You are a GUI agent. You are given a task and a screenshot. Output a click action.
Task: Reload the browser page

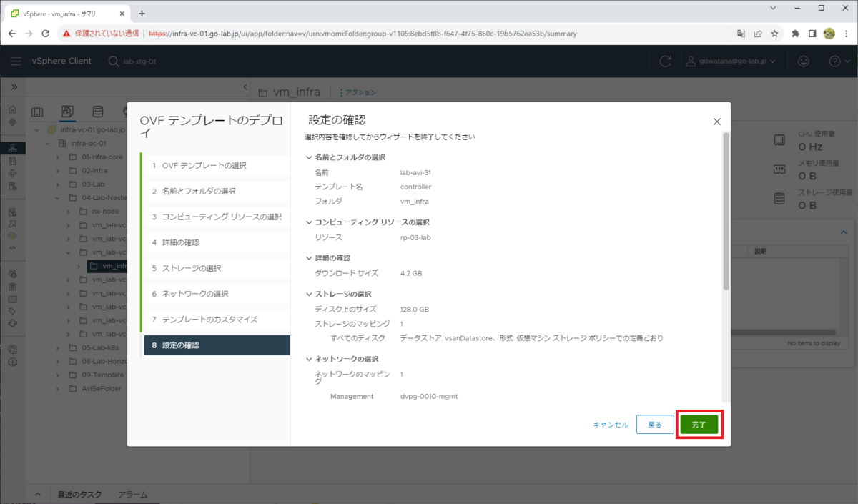pos(46,34)
